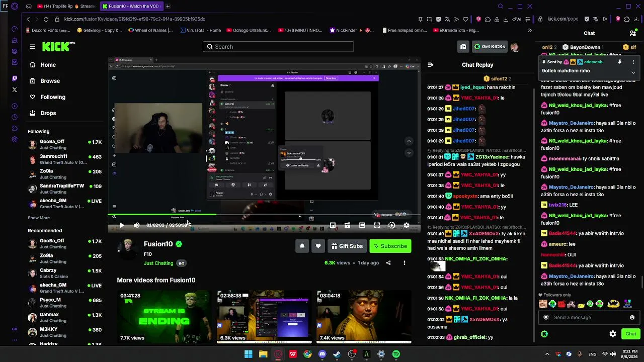The image size is (644, 362).
Task: Show more bookmarks overflow chevron
Action: (529, 30)
